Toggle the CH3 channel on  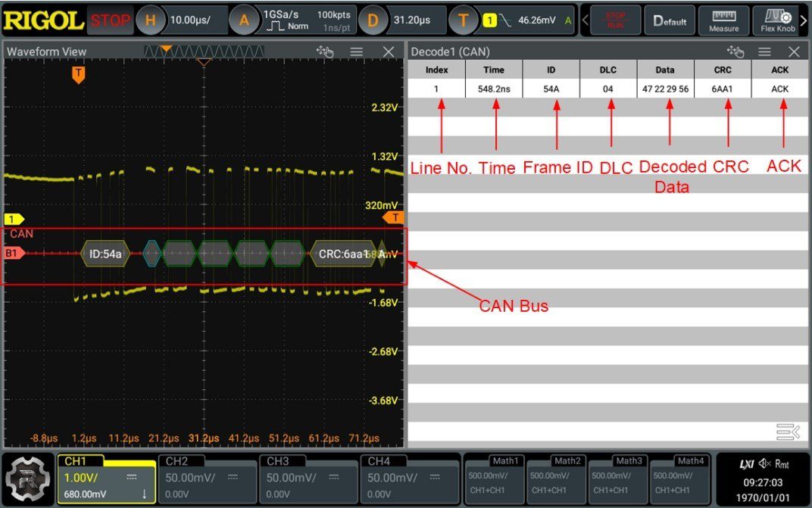(x=307, y=478)
